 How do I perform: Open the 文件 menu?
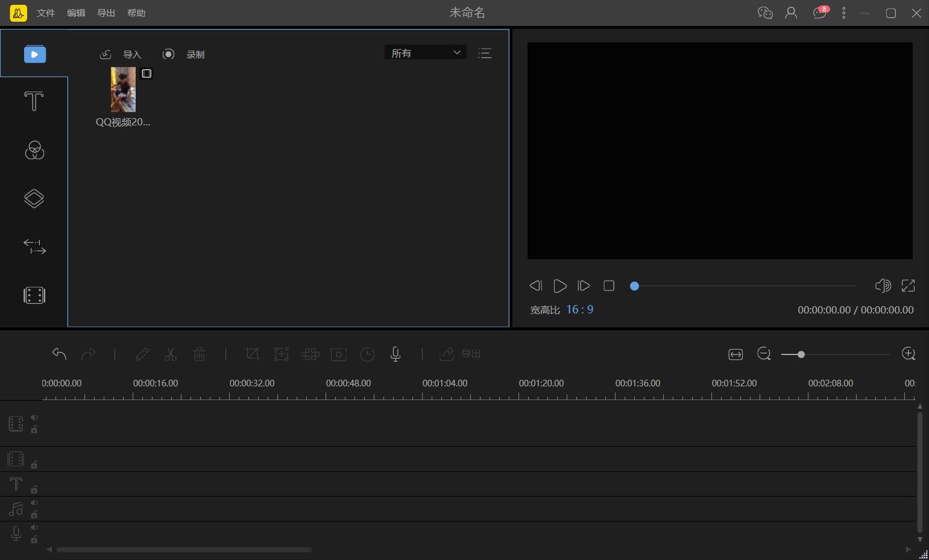pos(45,13)
